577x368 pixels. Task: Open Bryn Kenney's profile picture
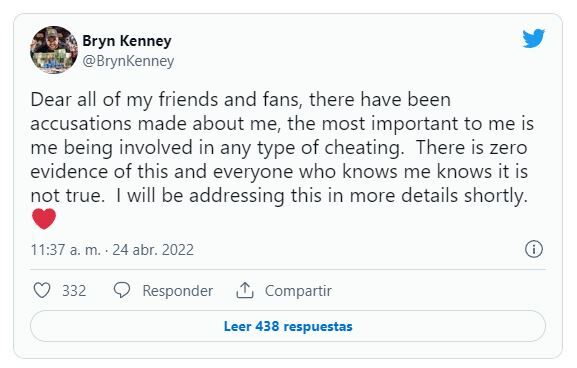[x=54, y=50]
